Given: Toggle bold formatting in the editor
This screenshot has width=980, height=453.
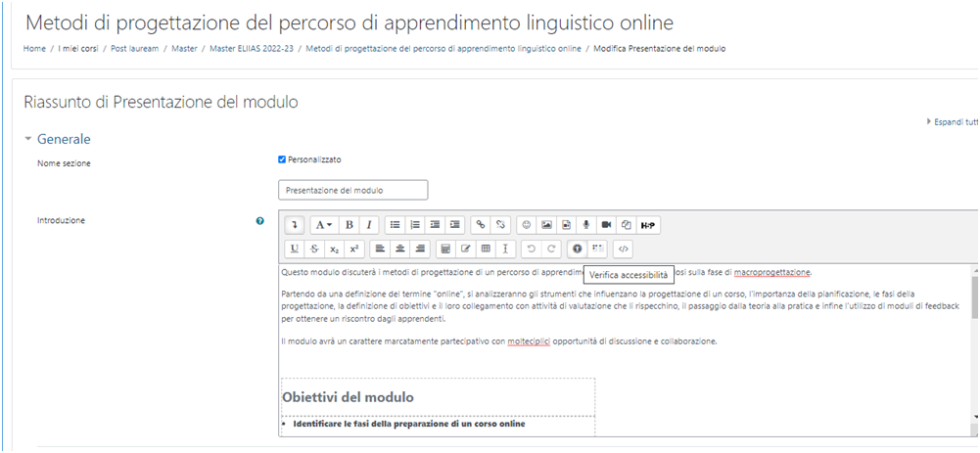Looking at the screenshot, I should (x=350, y=225).
